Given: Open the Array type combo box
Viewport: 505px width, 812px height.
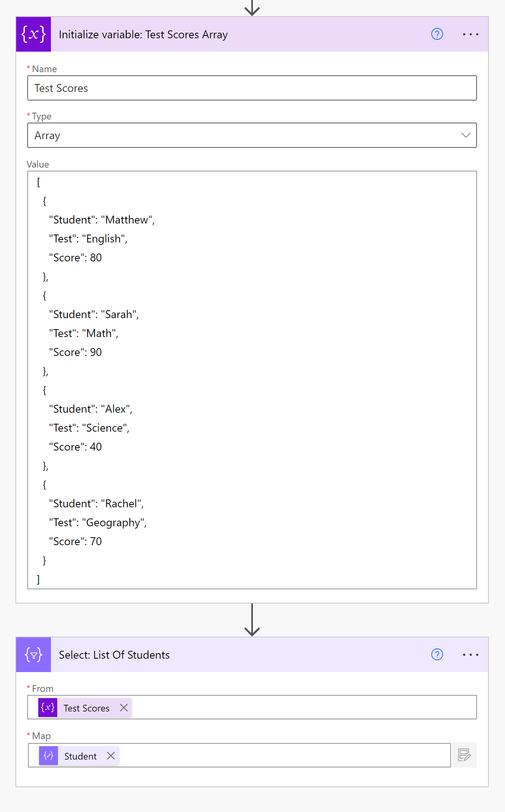Looking at the screenshot, I should (x=252, y=135).
